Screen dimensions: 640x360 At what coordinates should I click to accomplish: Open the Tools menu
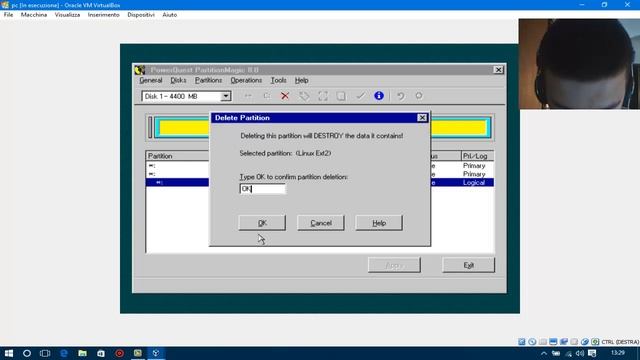click(x=278, y=80)
